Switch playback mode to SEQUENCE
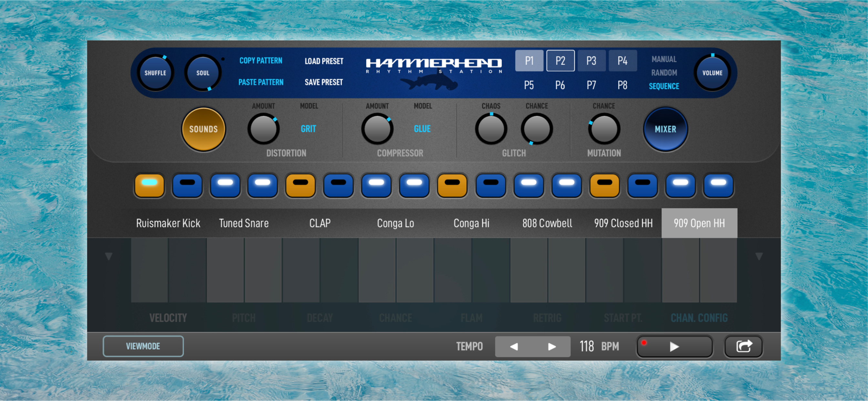The width and height of the screenshot is (868, 401). [x=664, y=86]
